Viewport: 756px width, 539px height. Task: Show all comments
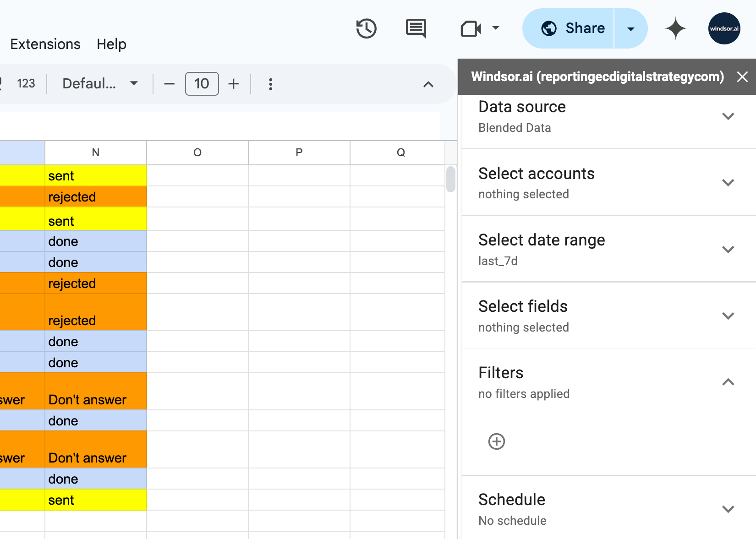click(x=415, y=28)
